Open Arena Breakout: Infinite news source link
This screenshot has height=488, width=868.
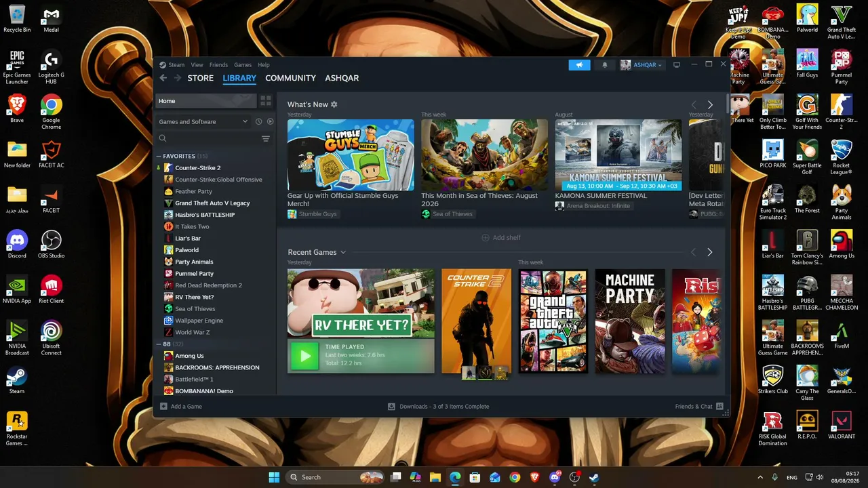point(593,206)
